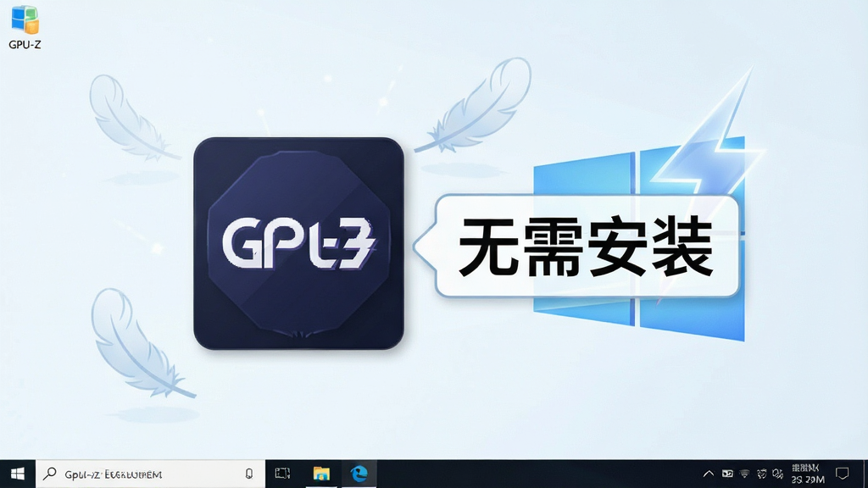Viewport: 868px width, 488px height.
Task: Click the first tray icon after the chevron
Action: point(727,474)
